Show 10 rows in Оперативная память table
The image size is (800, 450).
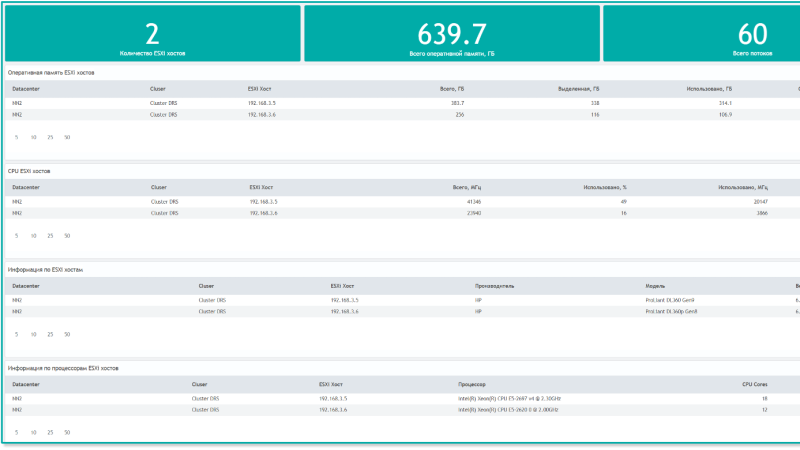[x=33, y=138]
